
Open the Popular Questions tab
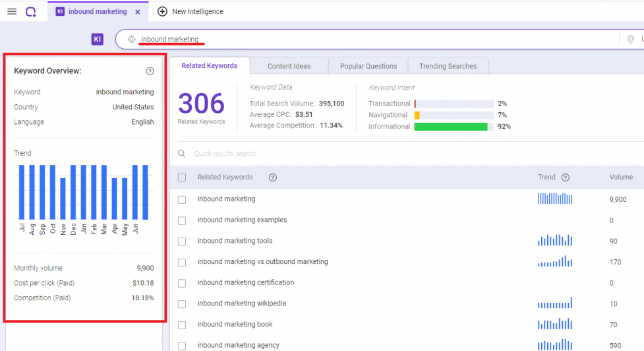368,66
